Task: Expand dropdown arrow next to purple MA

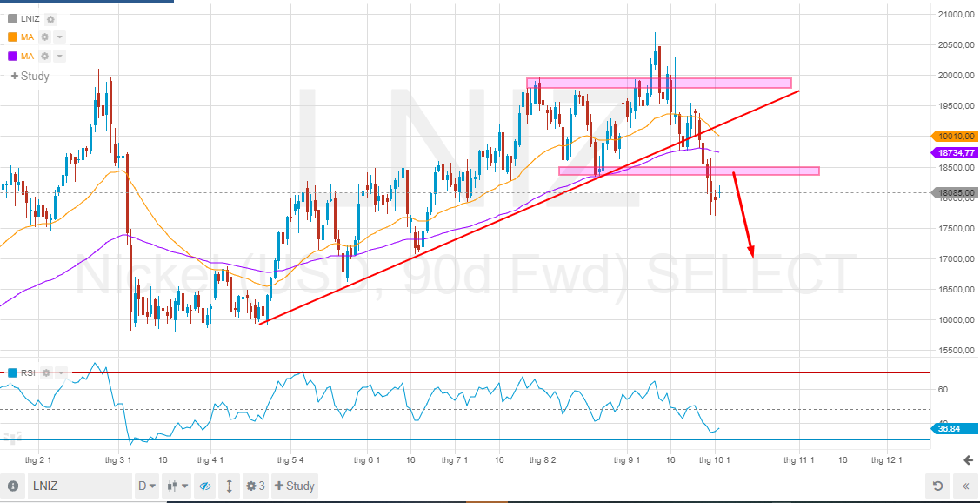Action: click(x=59, y=56)
